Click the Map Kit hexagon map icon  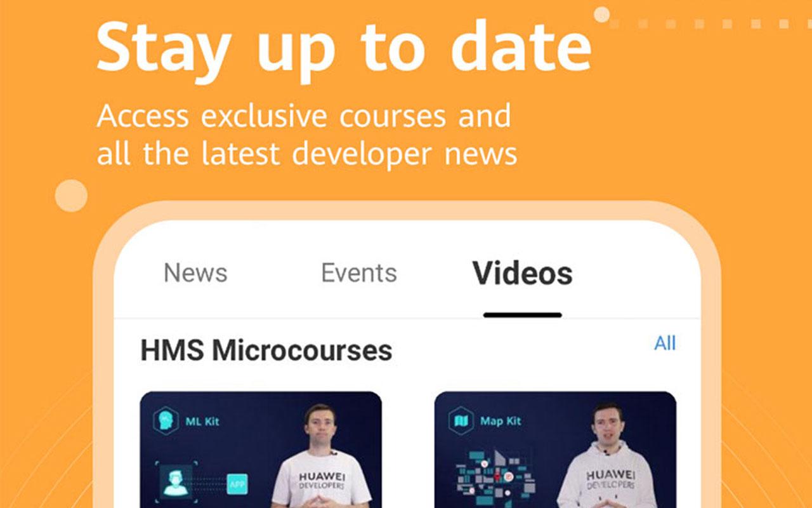pos(461,421)
